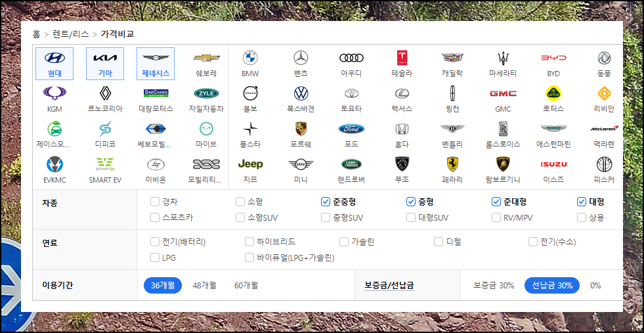Tick the 중형SUV checkbox
This screenshot has height=333, width=644.
326,217
